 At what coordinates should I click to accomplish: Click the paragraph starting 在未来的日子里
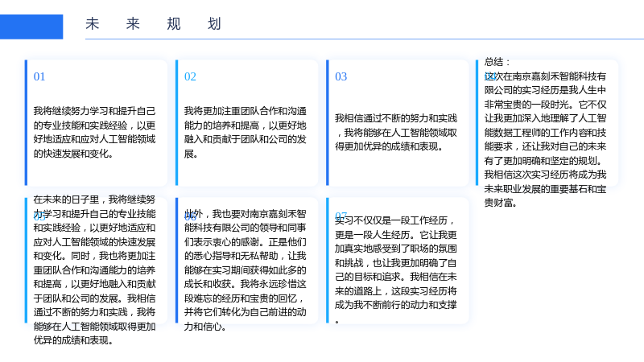94,269
